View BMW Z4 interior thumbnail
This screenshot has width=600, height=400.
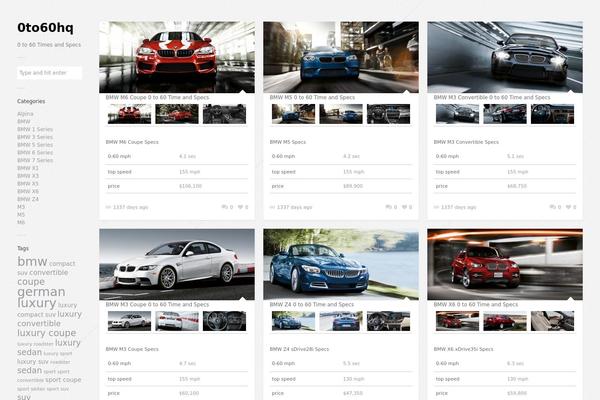388,321
